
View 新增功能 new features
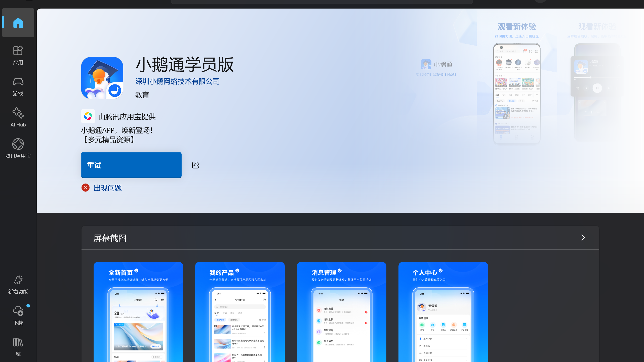pyautogui.click(x=18, y=284)
